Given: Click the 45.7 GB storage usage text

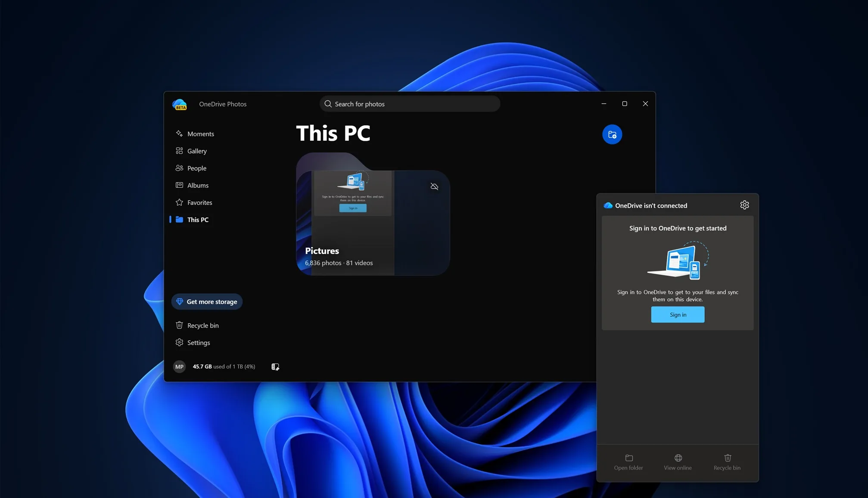Looking at the screenshot, I should [224, 367].
